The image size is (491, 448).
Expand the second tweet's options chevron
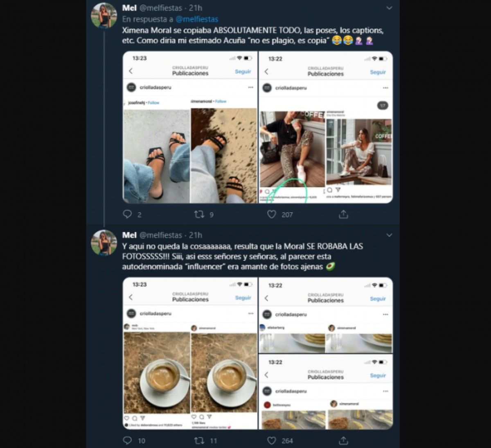point(389,235)
